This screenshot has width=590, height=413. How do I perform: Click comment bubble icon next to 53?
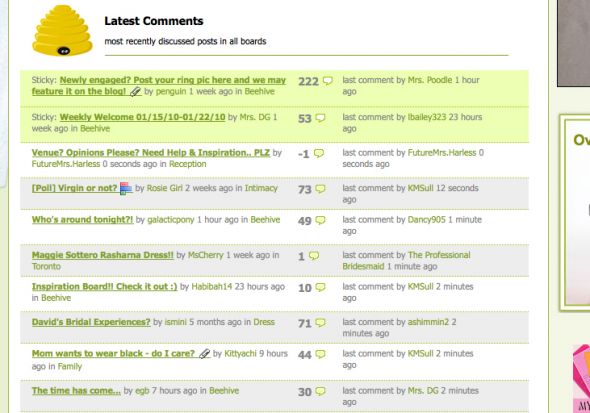point(320,118)
